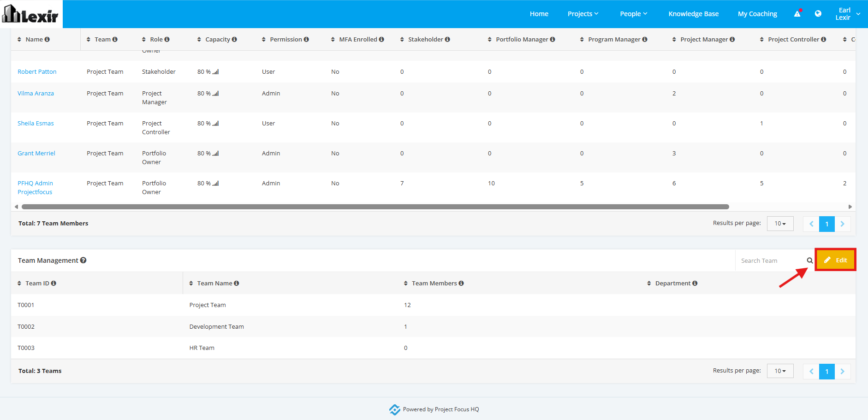Open Vilma Aranza's profile

36,94
